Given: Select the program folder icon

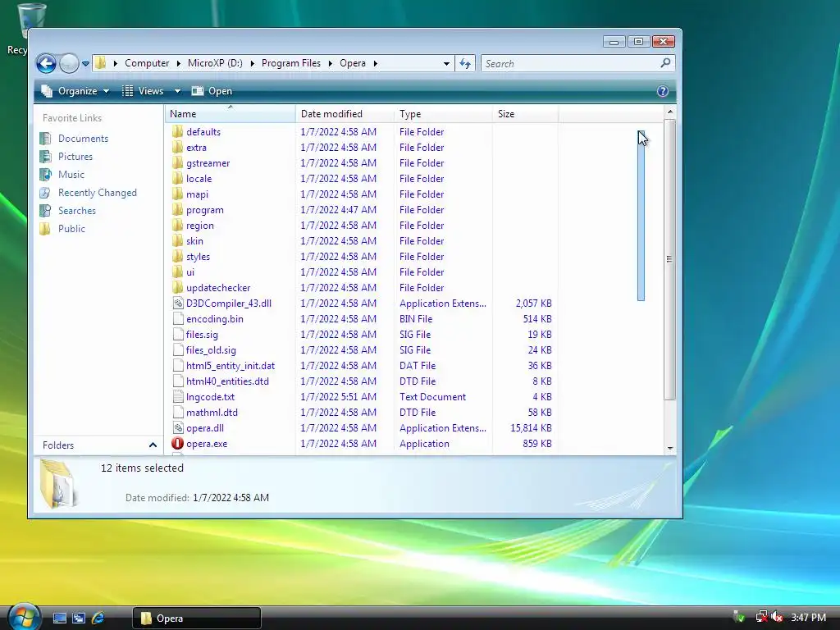Looking at the screenshot, I should point(178,210).
